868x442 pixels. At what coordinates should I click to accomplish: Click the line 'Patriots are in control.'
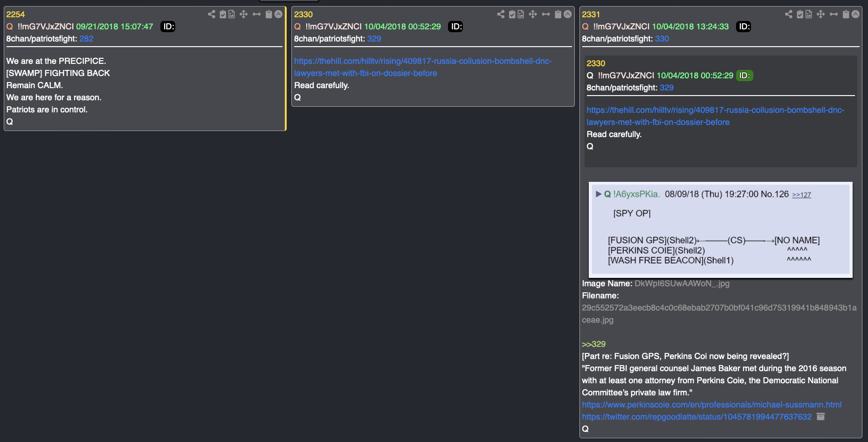click(47, 110)
